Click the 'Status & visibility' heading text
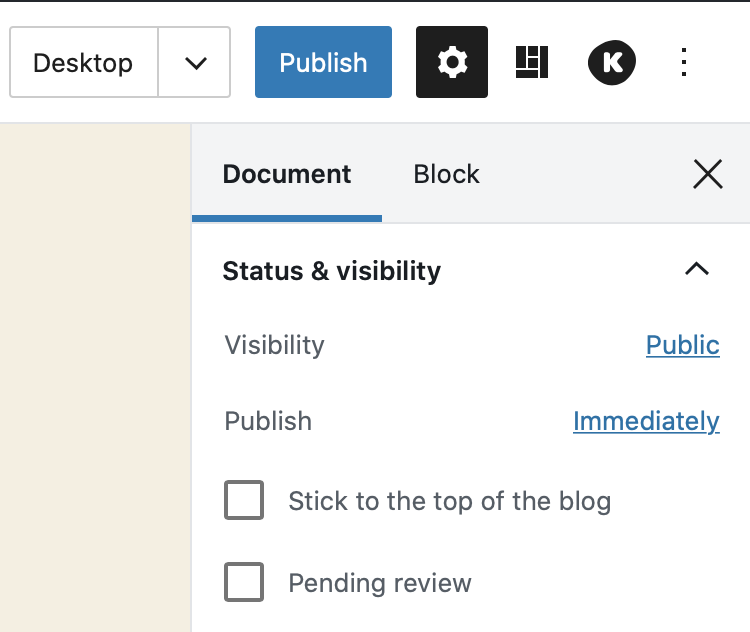 click(x=331, y=271)
